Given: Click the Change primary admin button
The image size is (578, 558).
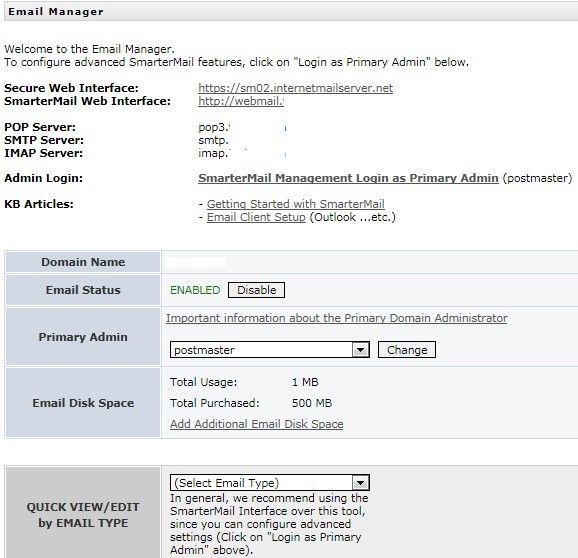Looking at the screenshot, I should (x=407, y=350).
